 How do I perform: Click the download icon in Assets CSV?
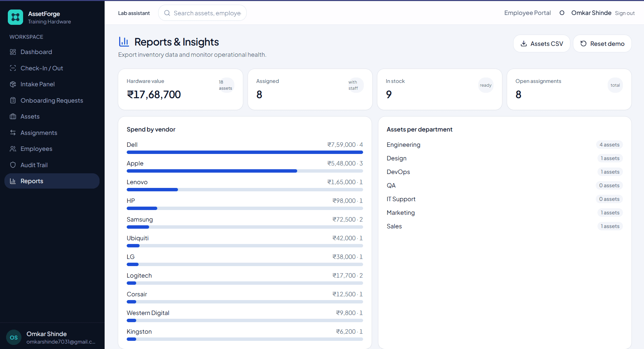[x=524, y=43]
